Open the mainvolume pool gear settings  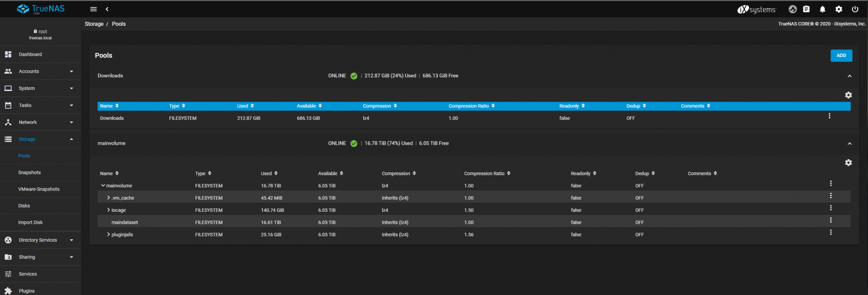point(848,162)
